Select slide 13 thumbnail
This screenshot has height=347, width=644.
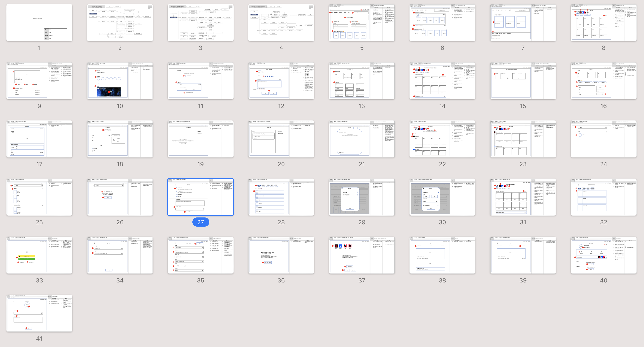(362, 81)
